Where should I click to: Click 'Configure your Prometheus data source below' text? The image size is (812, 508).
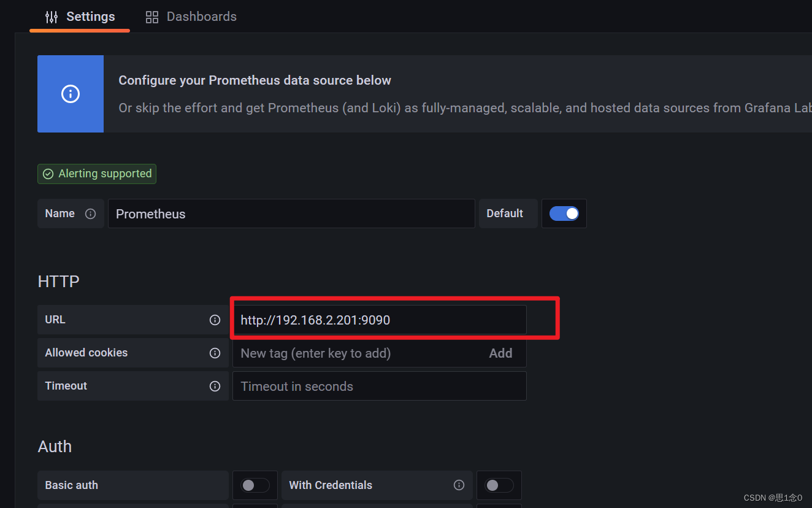[255, 80]
